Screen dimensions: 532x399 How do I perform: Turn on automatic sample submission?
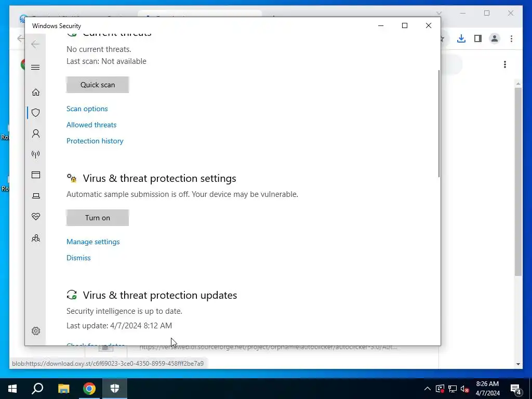[97, 218]
